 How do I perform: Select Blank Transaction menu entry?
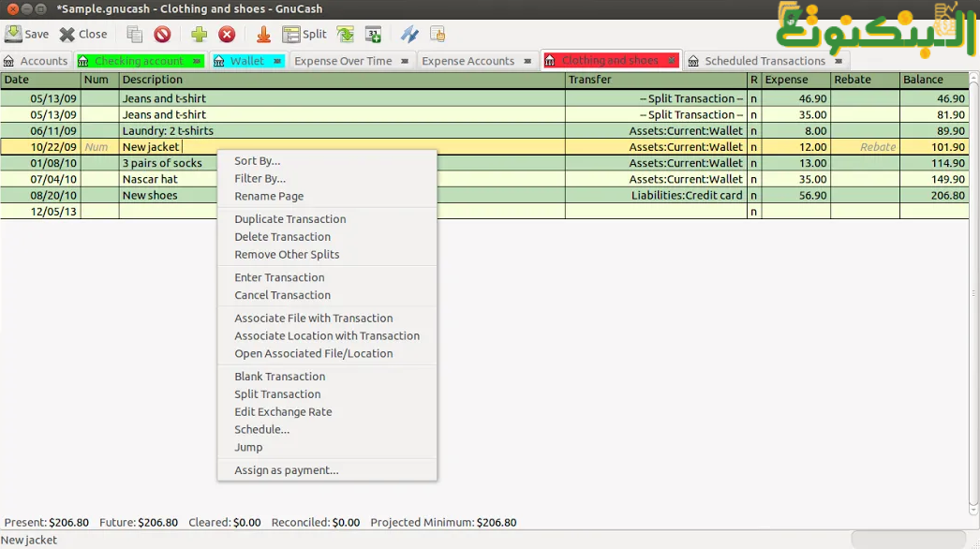(327, 377)
